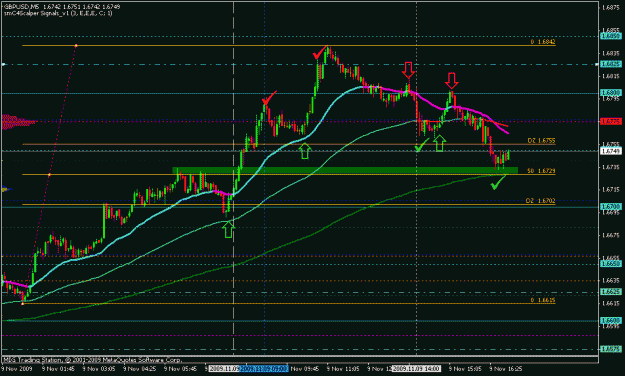
Task: Select the green support zone rectangle
Action: (345, 170)
